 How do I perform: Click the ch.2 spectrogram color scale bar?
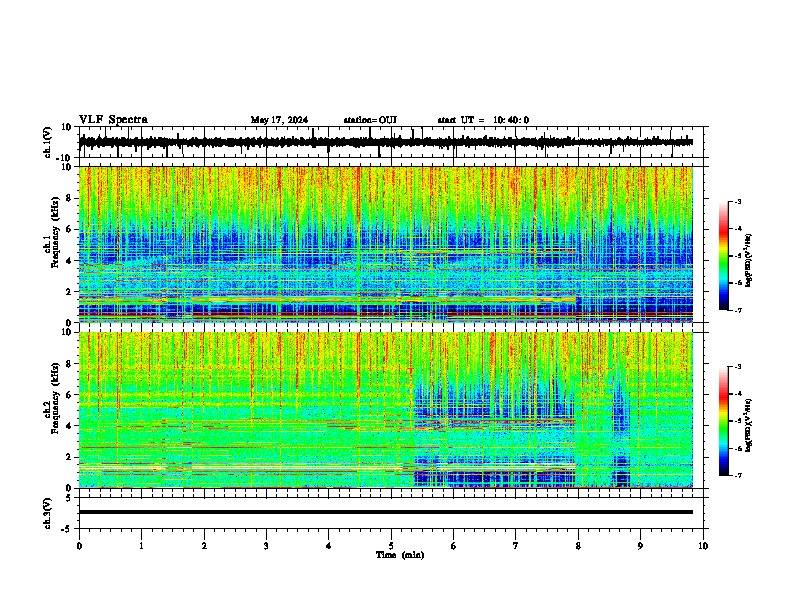723,421
